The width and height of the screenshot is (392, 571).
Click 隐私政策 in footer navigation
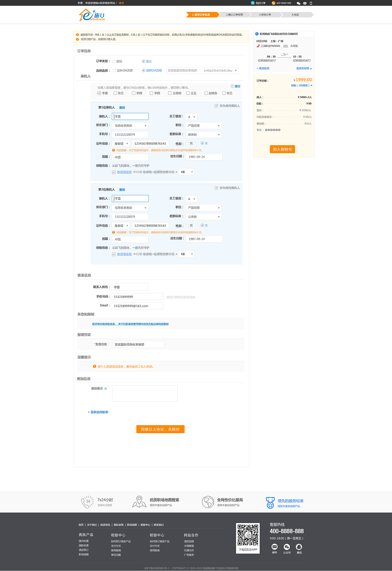pyautogui.click(x=119, y=525)
